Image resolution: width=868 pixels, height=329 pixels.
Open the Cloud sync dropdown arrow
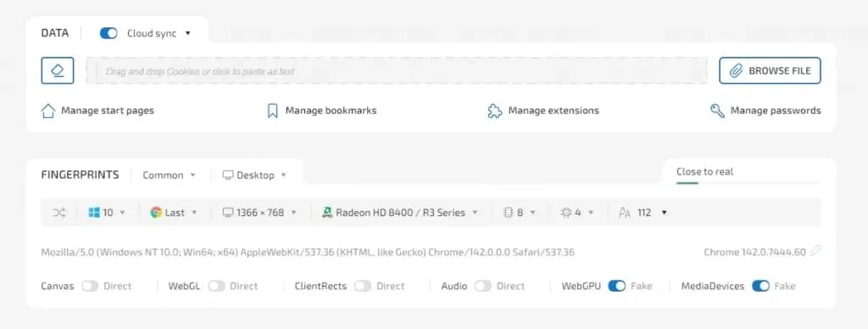[x=187, y=33]
